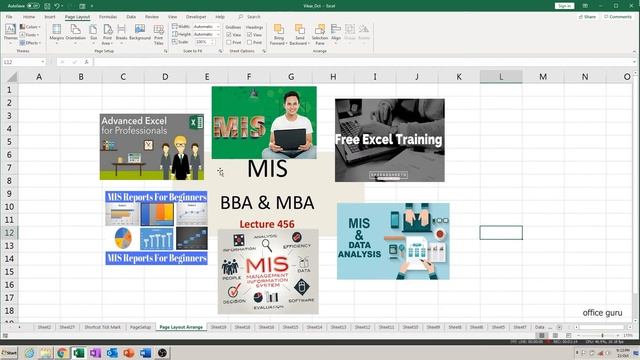Switch to the Developer tab
The image size is (640, 360).
pos(196,17)
